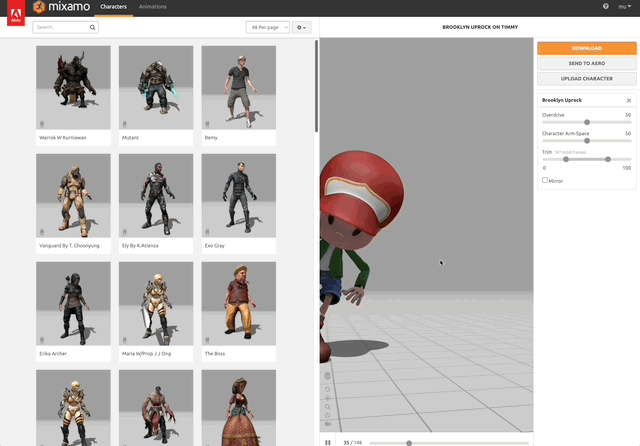Click the Trim end value 100
The height and width of the screenshot is (446, 640).
pos(627,168)
